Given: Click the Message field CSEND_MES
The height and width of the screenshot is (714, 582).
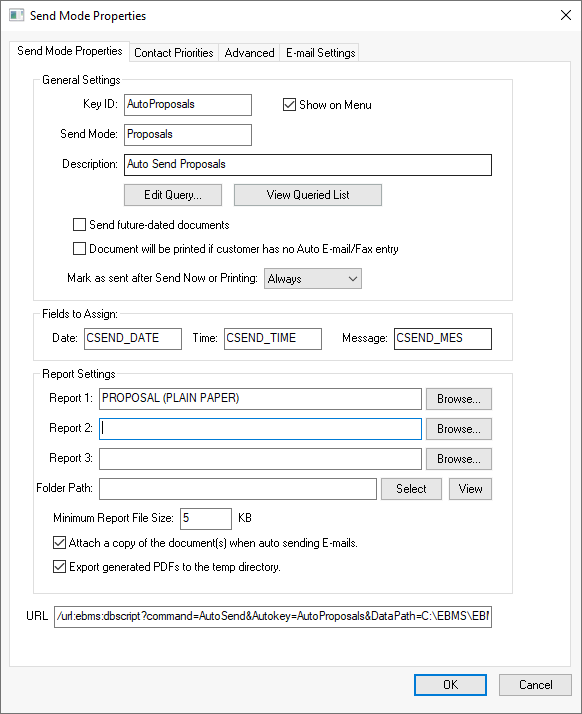Looking at the screenshot, I should coord(443,339).
